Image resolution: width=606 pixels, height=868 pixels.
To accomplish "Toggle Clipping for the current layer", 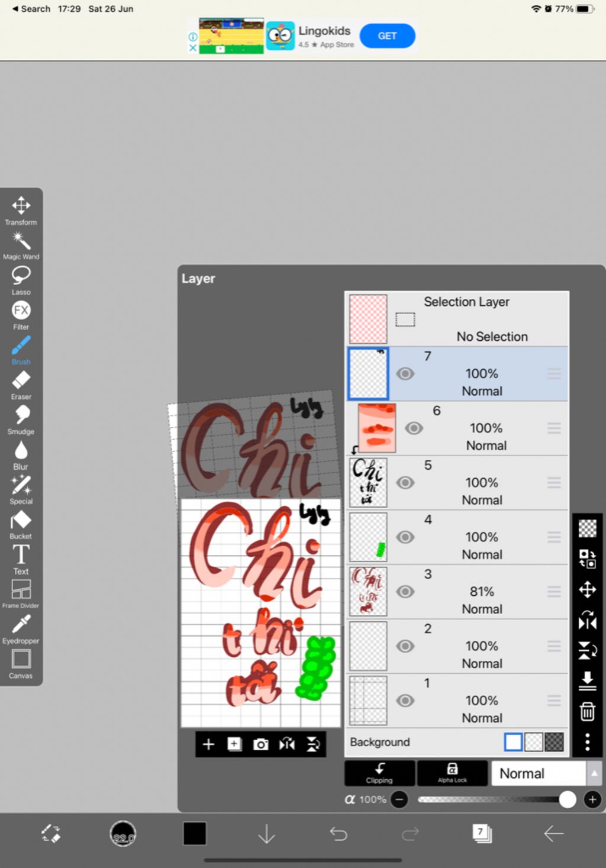I will tap(379, 773).
